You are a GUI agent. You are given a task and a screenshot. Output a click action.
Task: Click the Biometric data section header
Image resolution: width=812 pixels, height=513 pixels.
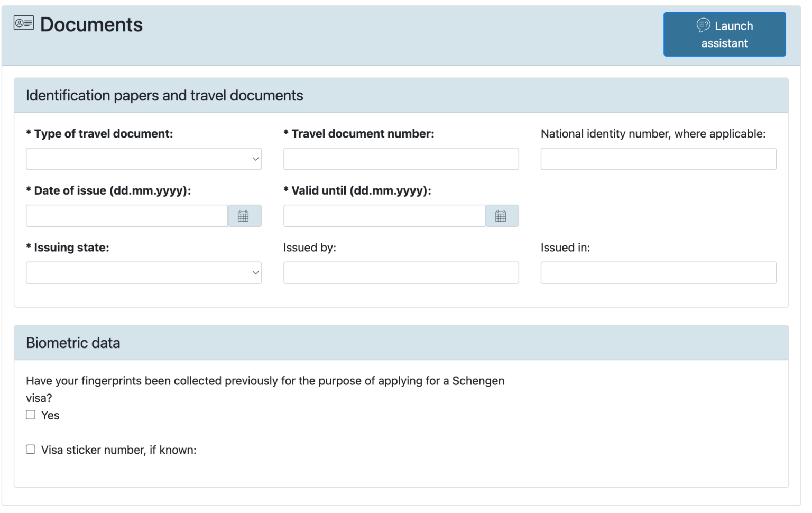[73, 342]
